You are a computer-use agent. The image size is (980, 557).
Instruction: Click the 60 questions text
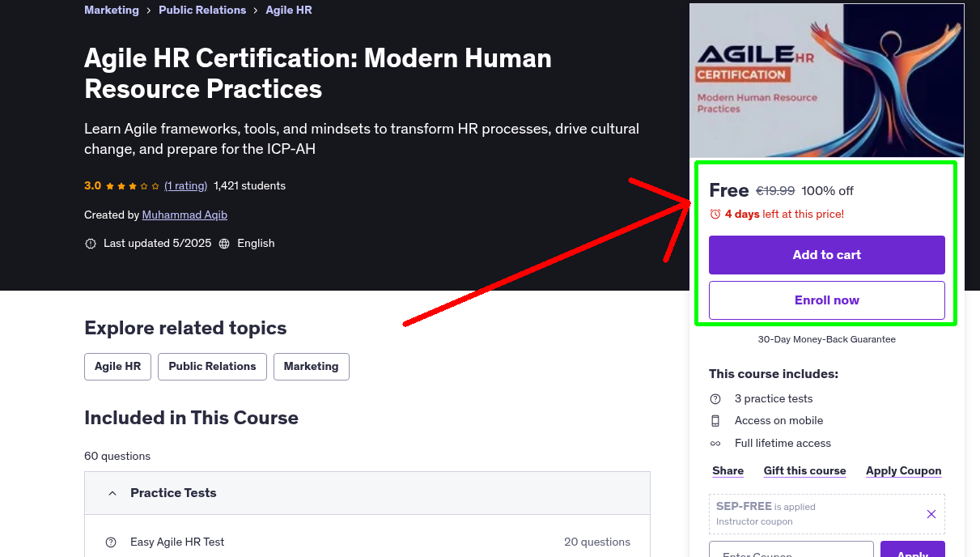point(117,456)
